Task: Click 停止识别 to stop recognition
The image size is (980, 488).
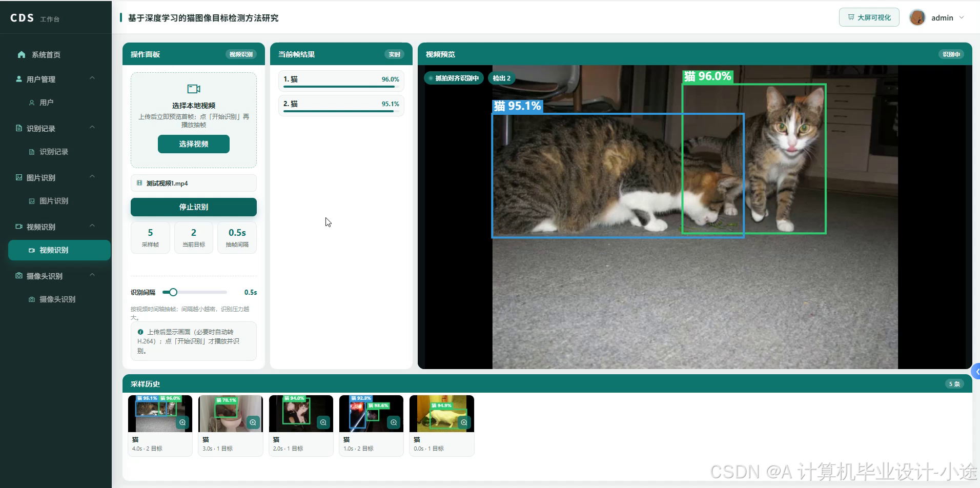Action: (194, 207)
